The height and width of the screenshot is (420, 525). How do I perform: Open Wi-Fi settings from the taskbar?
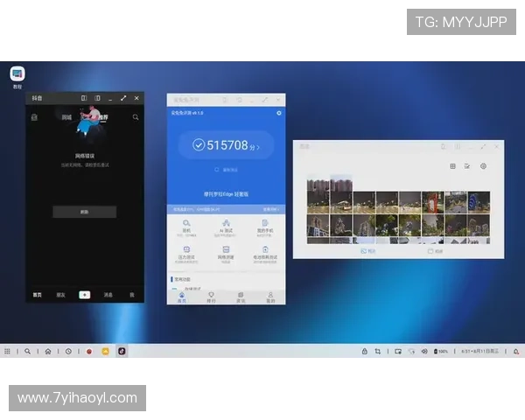pos(411,352)
